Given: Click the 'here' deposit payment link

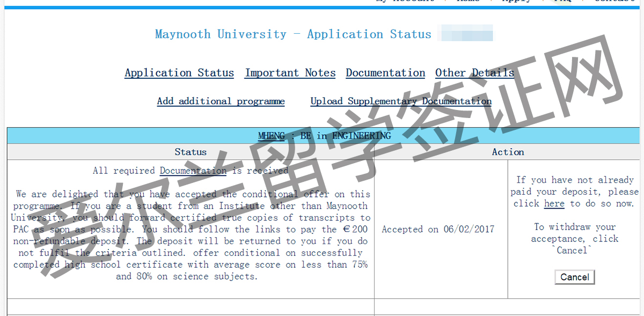Looking at the screenshot, I should tap(554, 203).
